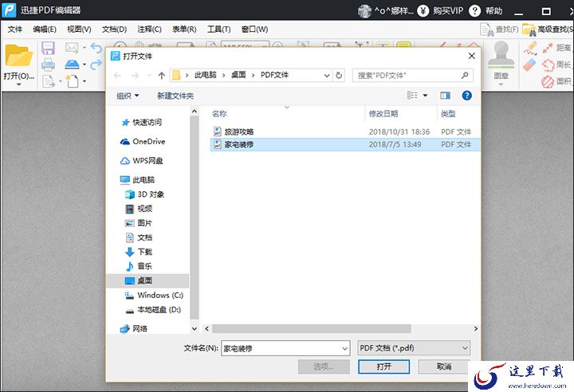Click the blue Scanner icon
This screenshot has height=392, width=574.
(x=72, y=64)
